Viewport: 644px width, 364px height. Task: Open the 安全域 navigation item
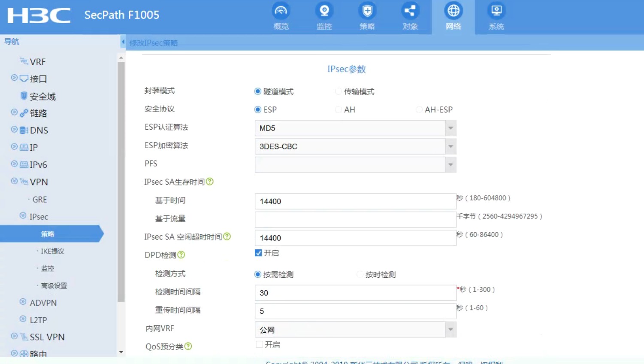[x=42, y=97]
